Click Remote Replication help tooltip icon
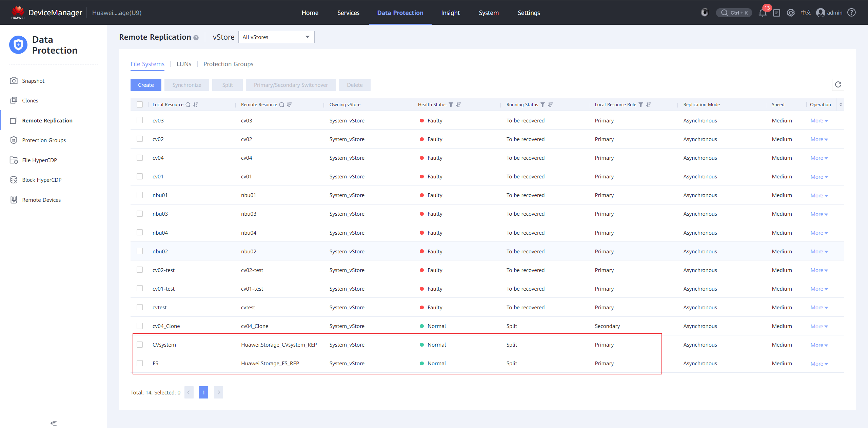Image resolution: width=868 pixels, height=428 pixels. 196,38
